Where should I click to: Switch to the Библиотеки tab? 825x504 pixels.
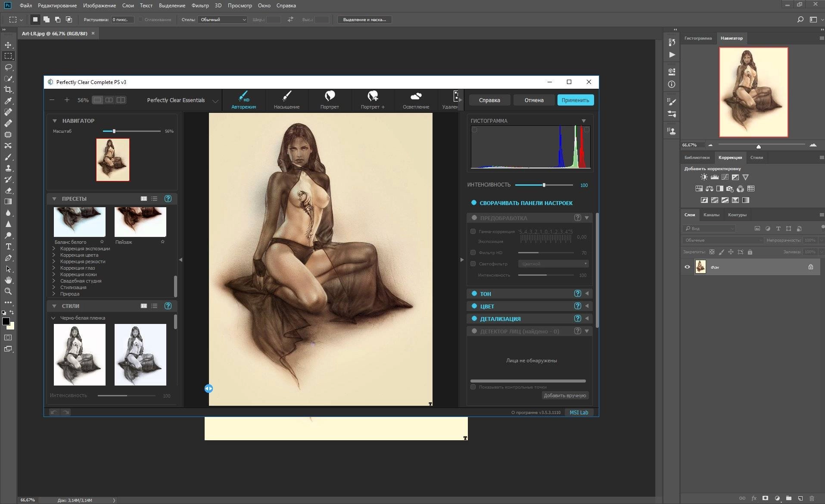point(697,157)
